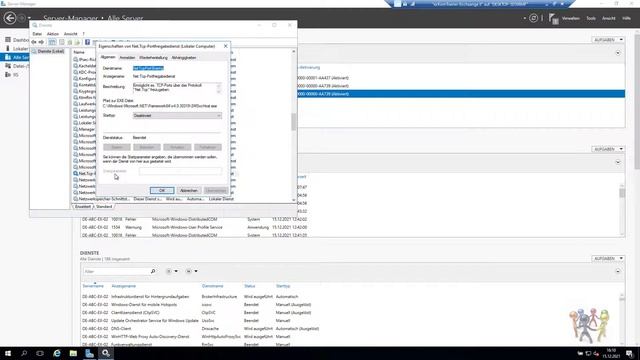Switch to the Anmelden tab

click(x=127, y=58)
